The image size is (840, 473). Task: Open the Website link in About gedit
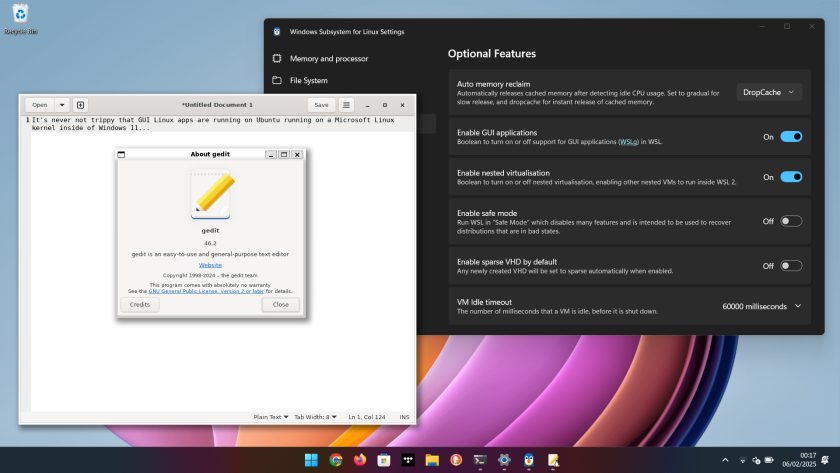click(x=210, y=265)
